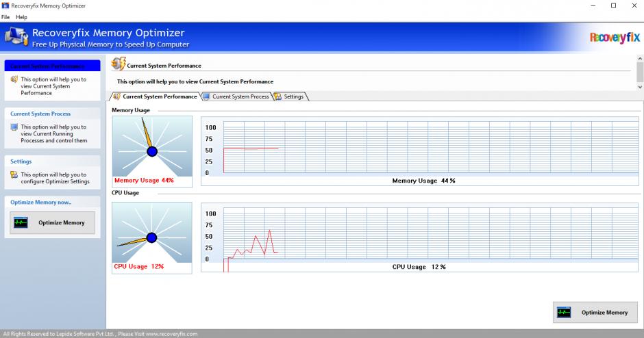Click the Recoveryfix logo in the banner
This screenshot has width=644, height=338.
(x=614, y=38)
